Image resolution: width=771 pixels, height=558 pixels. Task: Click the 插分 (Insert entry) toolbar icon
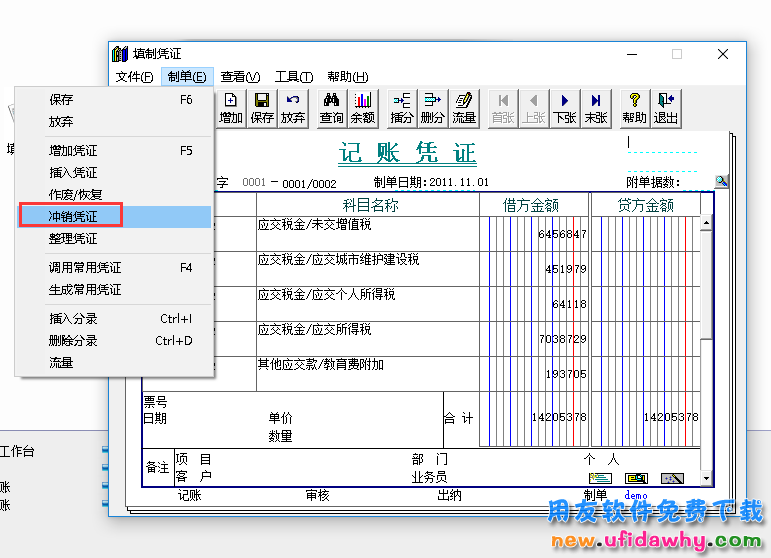[x=402, y=108]
